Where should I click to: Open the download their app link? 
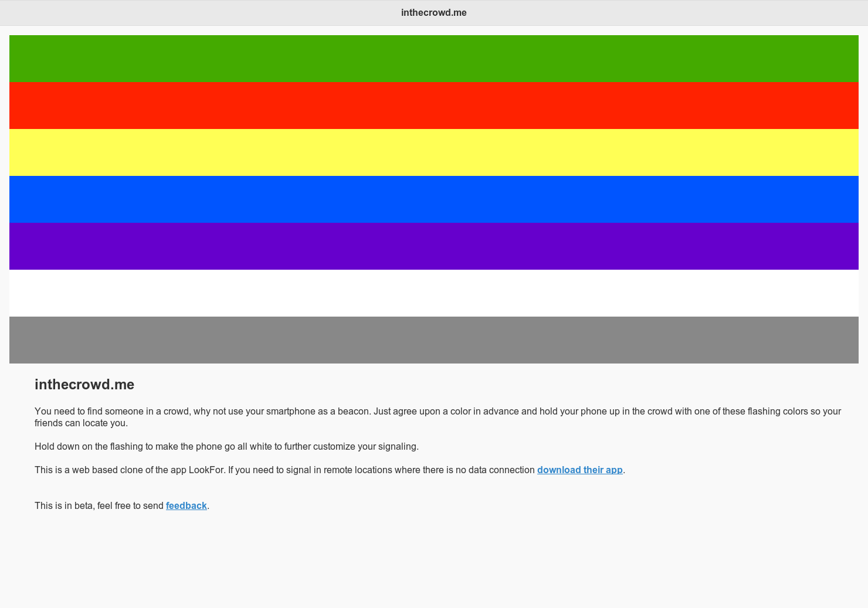tap(579, 470)
